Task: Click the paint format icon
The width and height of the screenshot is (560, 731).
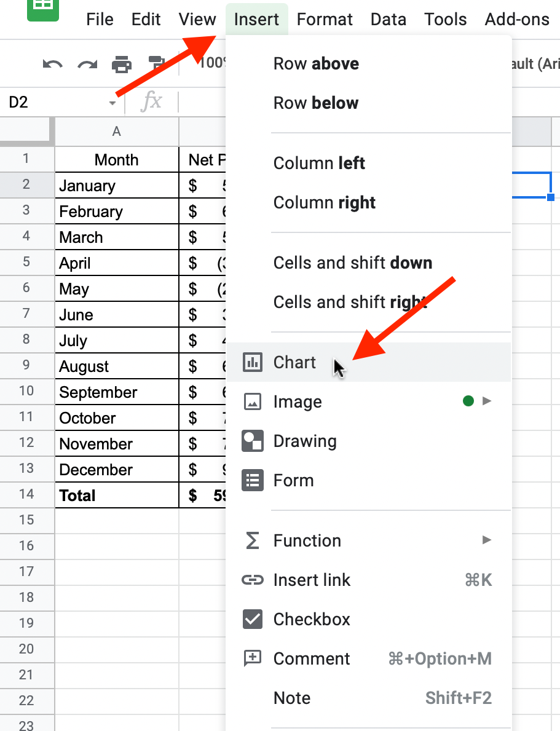Action: 157,64
